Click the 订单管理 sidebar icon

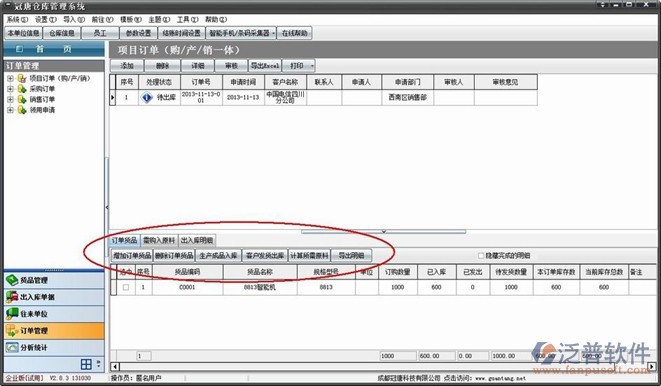pos(12,330)
